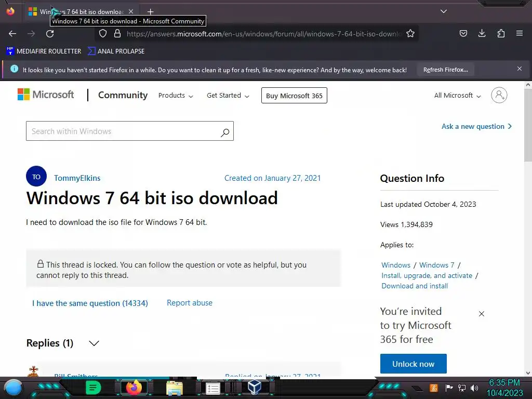Image resolution: width=532 pixels, height=399 pixels.
Task: List all tabs dropdown arrow
Action: pos(444,11)
